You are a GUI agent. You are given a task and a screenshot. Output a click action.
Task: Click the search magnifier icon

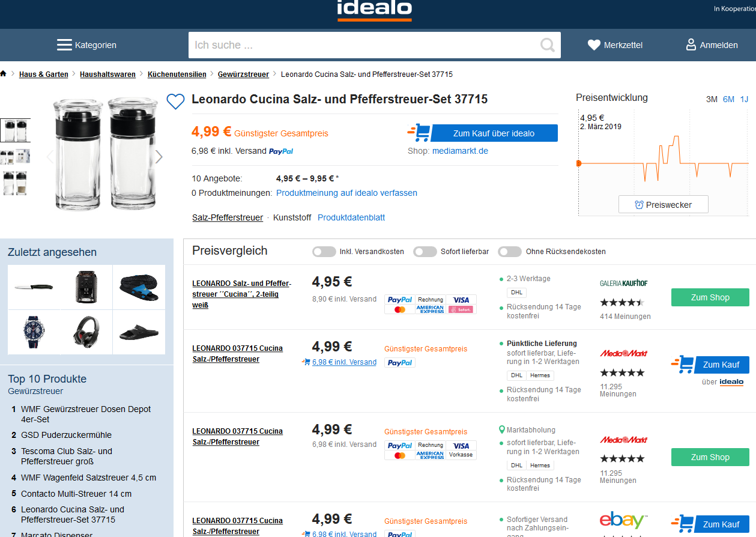(547, 45)
